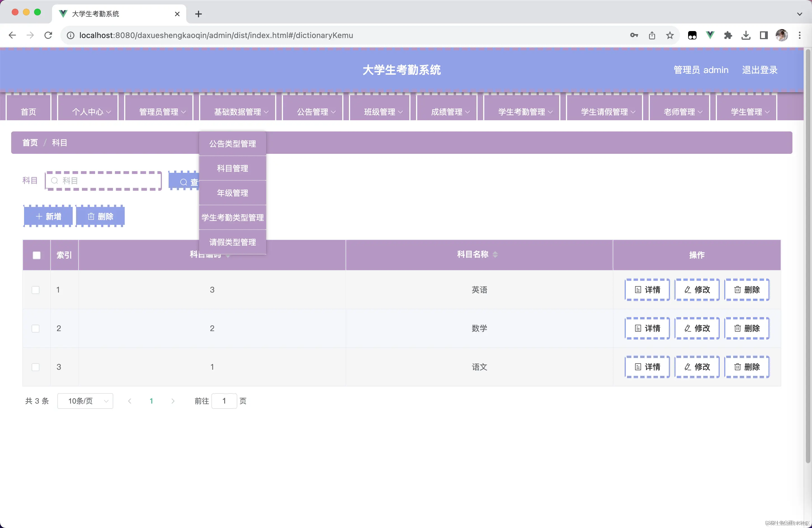Click the 新增 button

(x=48, y=216)
